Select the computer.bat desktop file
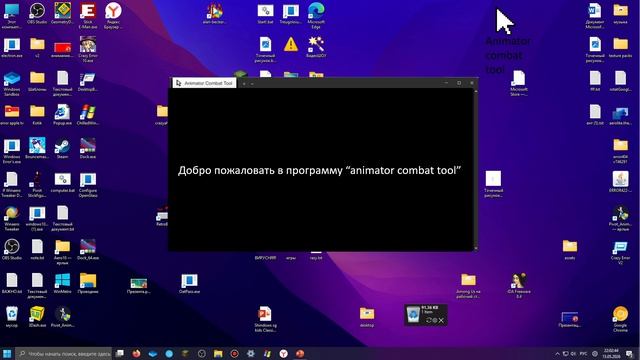The image size is (640, 360). click(62, 182)
